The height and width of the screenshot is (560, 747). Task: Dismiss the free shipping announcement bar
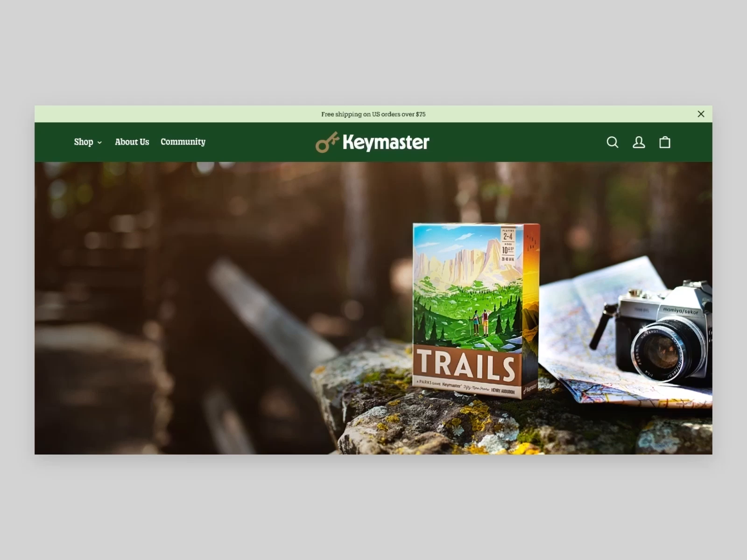pos(701,114)
